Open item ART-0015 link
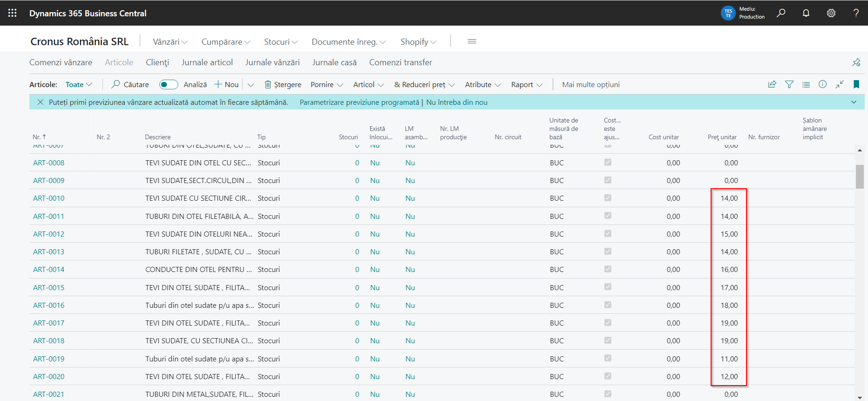 pyautogui.click(x=49, y=287)
